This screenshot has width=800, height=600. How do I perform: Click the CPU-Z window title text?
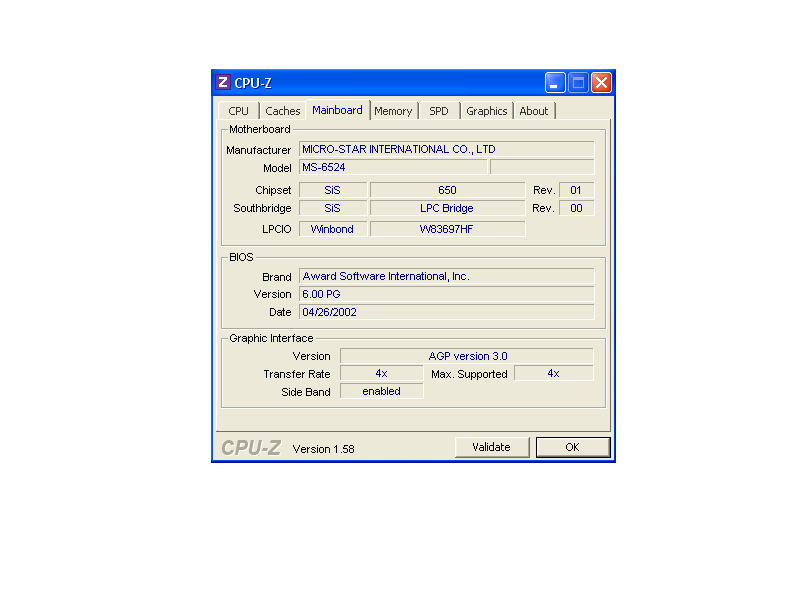[x=253, y=83]
